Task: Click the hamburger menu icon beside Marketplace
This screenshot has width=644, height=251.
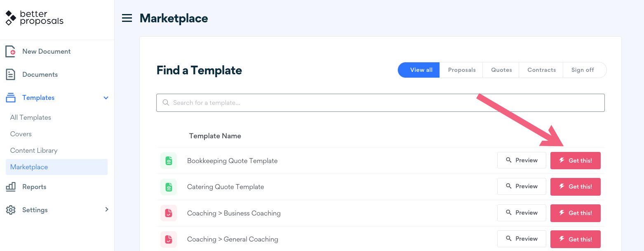Action: (x=127, y=18)
